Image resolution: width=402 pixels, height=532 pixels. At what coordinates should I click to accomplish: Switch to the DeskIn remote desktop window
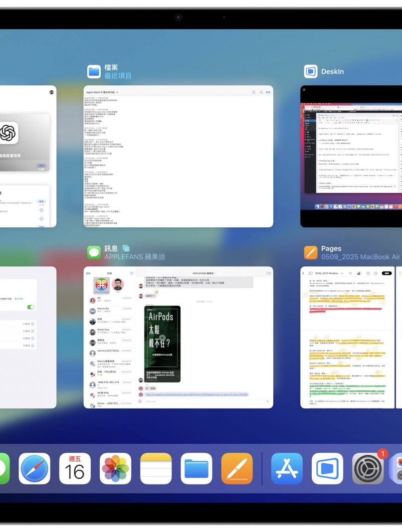click(351, 156)
